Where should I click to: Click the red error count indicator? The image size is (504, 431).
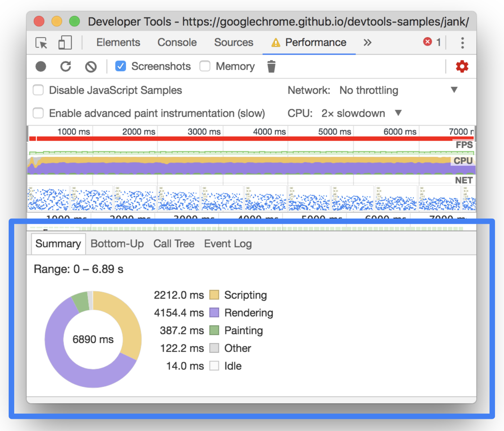pos(432,42)
